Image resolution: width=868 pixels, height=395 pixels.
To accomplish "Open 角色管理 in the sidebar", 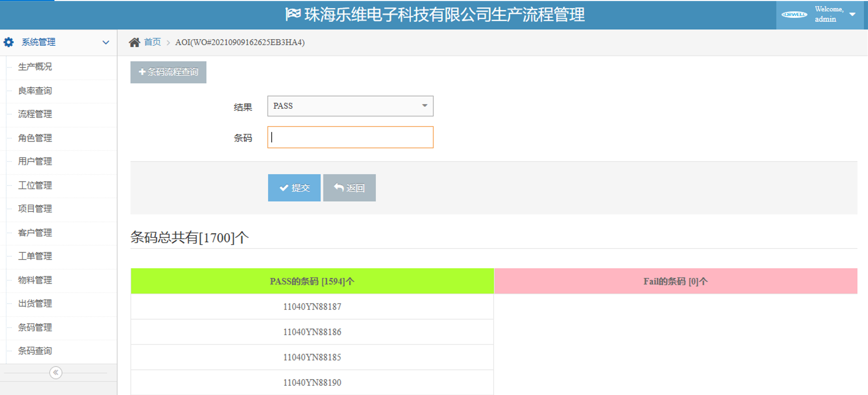I will pos(35,138).
